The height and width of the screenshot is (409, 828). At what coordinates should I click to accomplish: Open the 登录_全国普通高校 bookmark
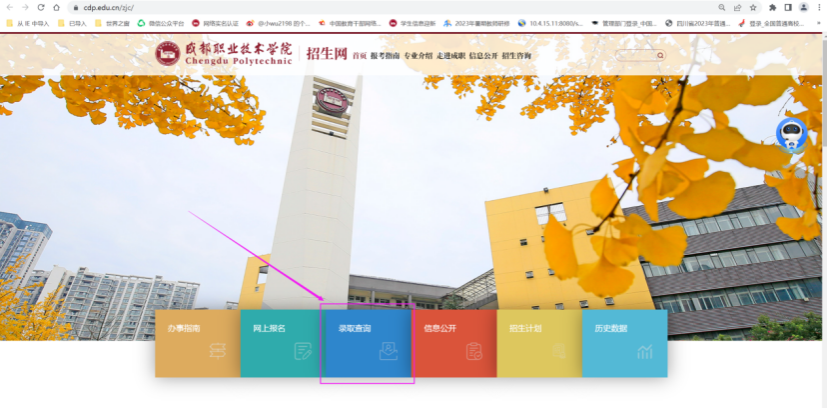click(x=771, y=23)
